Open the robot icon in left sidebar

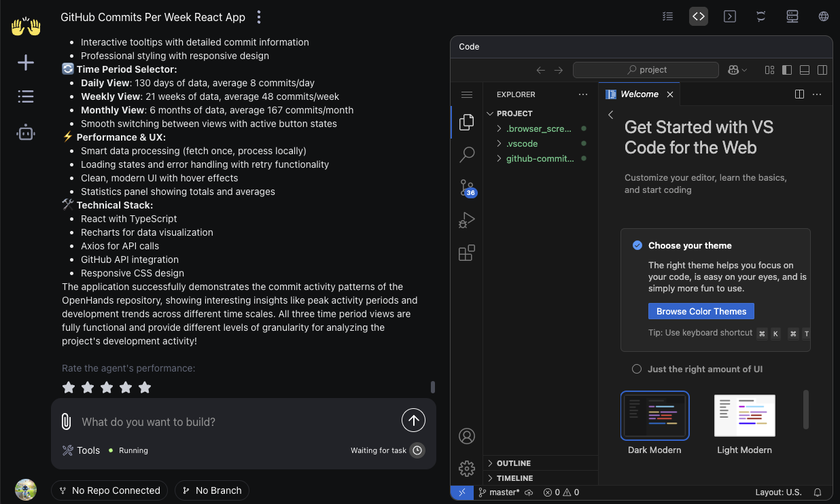point(26,132)
